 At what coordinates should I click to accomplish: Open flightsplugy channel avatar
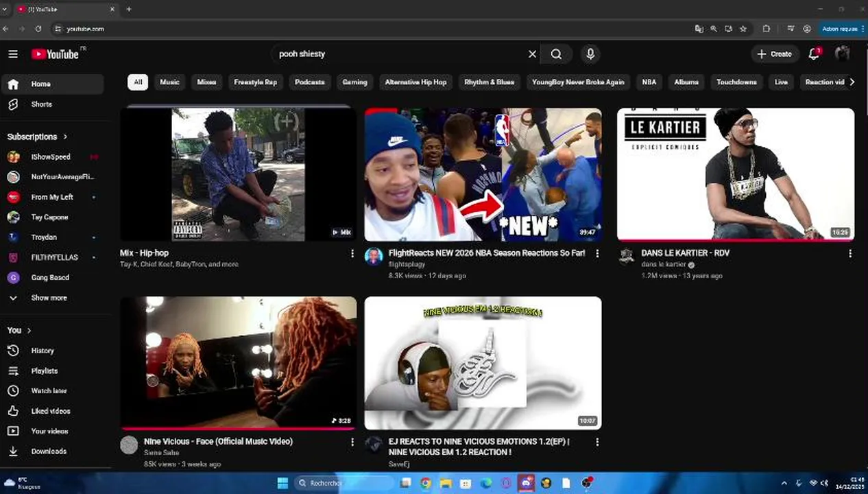tap(374, 257)
